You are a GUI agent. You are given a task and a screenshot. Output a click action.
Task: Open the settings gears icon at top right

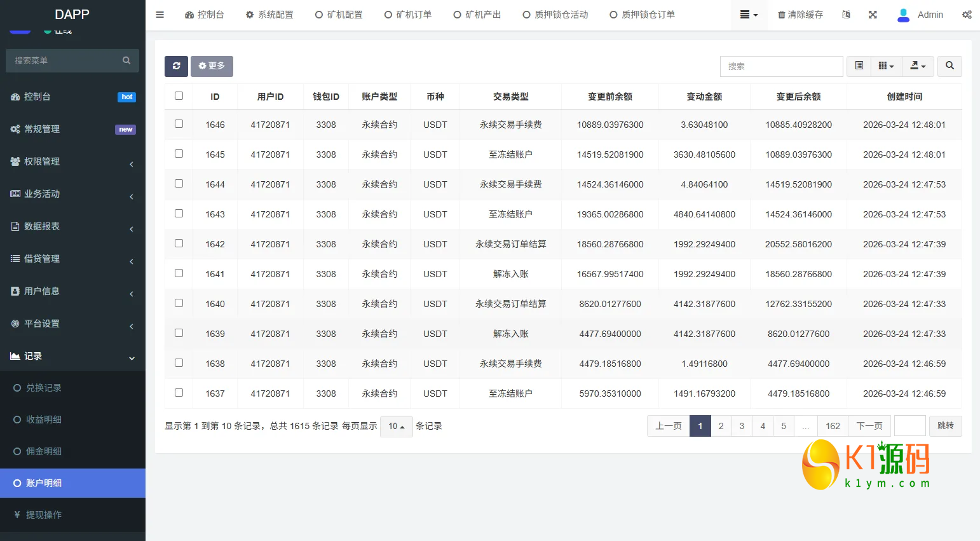[967, 15]
